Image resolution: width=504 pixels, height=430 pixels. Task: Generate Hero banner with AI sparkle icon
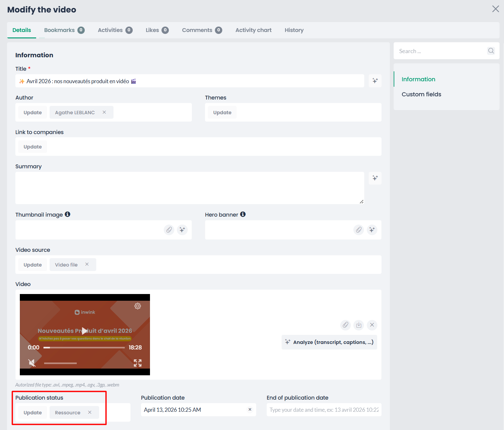(x=372, y=230)
